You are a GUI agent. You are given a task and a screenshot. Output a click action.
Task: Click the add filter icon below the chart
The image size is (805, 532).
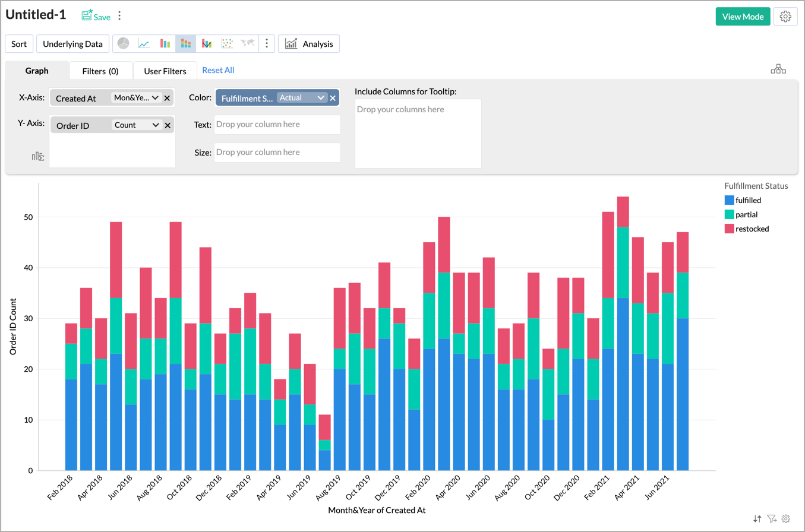(x=773, y=519)
